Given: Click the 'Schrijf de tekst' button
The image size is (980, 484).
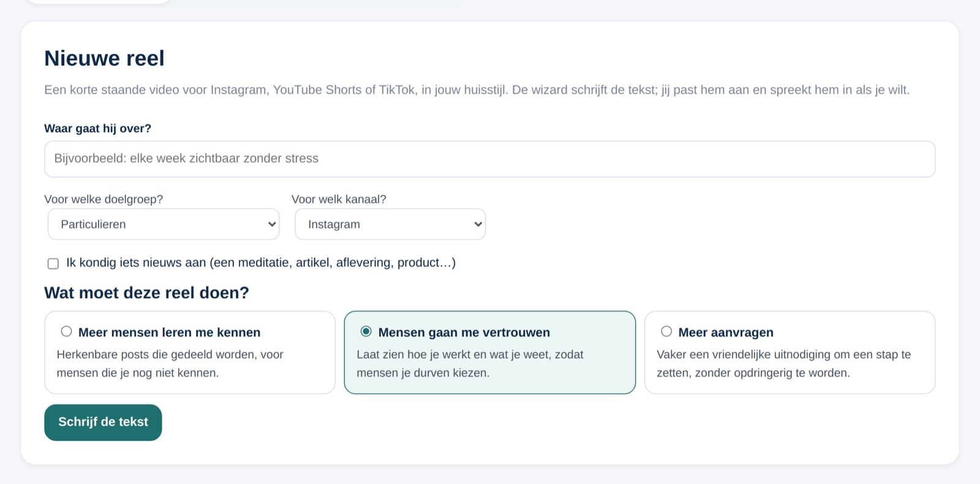Looking at the screenshot, I should pyautogui.click(x=103, y=422).
